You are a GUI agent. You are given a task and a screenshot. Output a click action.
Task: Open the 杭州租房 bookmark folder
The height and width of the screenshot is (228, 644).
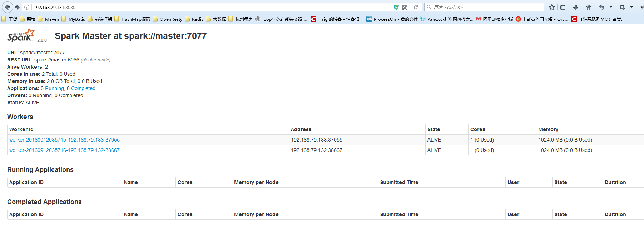(x=241, y=19)
